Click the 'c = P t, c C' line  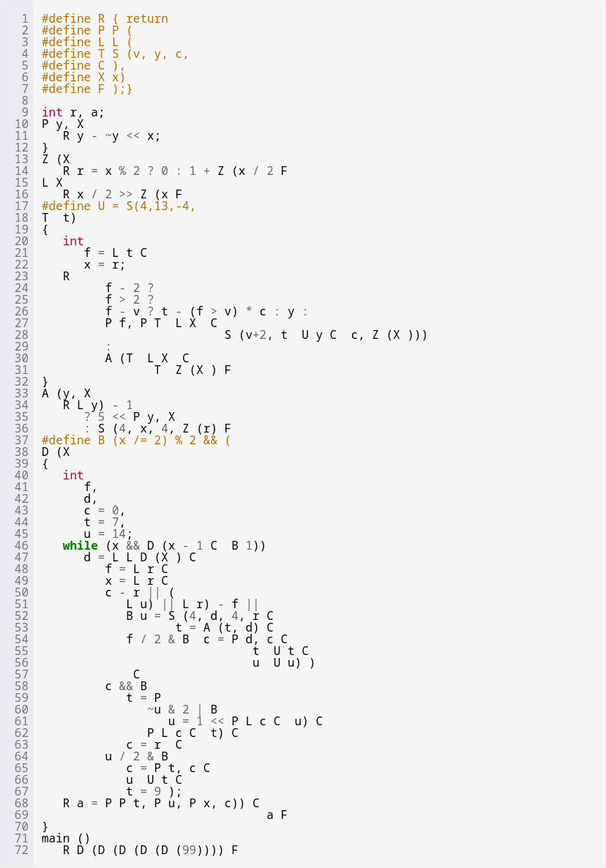(168, 768)
